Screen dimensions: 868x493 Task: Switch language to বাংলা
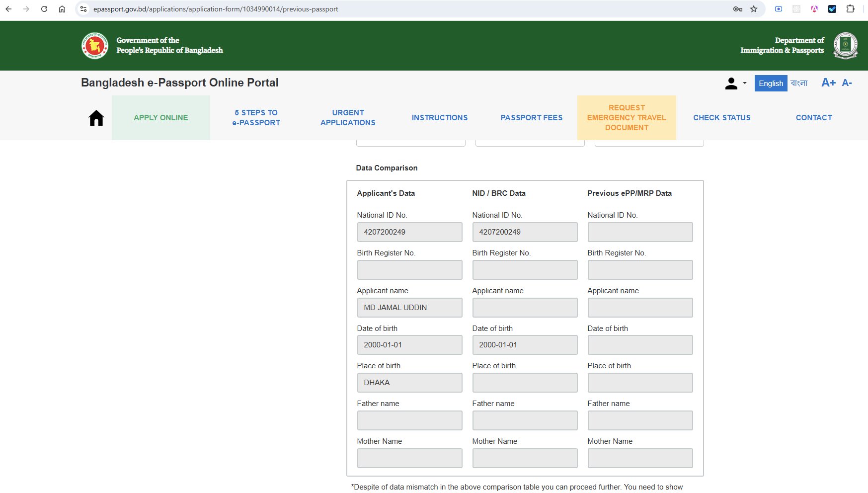coord(799,83)
